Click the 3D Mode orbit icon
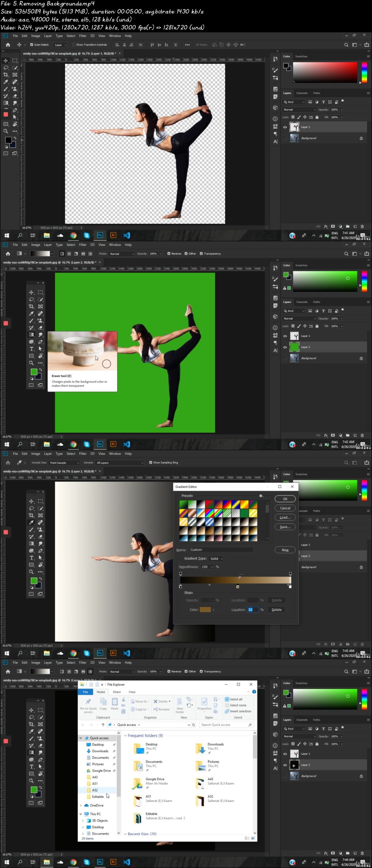 click(x=214, y=45)
